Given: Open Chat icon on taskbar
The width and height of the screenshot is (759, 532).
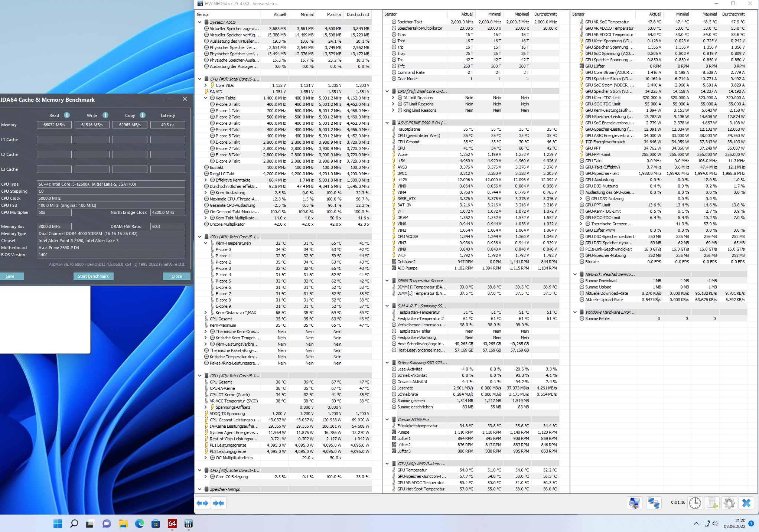Looking at the screenshot, I should [x=107, y=523].
